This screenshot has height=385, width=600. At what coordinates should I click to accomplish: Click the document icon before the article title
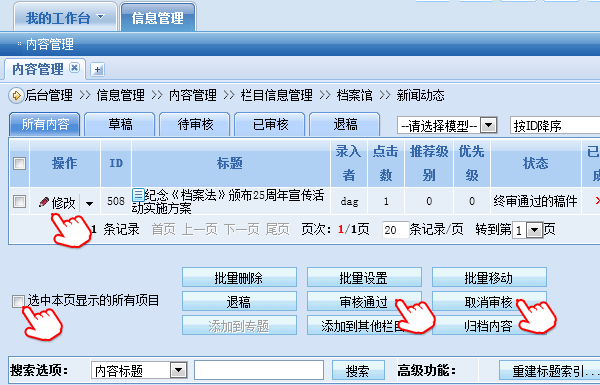(138, 195)
